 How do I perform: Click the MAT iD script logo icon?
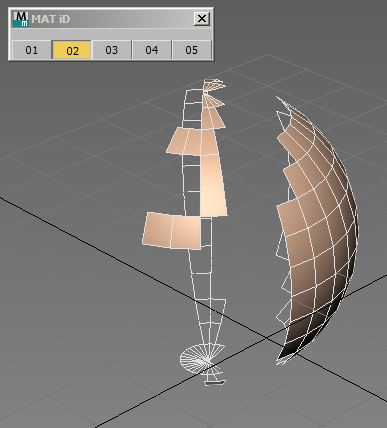pyautogui.click(x=21, y=19)
